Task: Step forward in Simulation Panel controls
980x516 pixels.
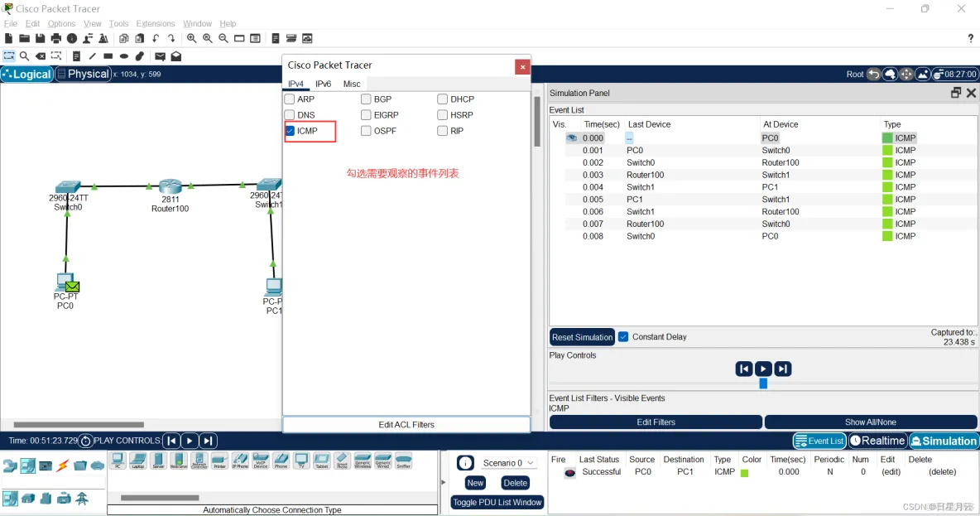Action: pos(782,369)
